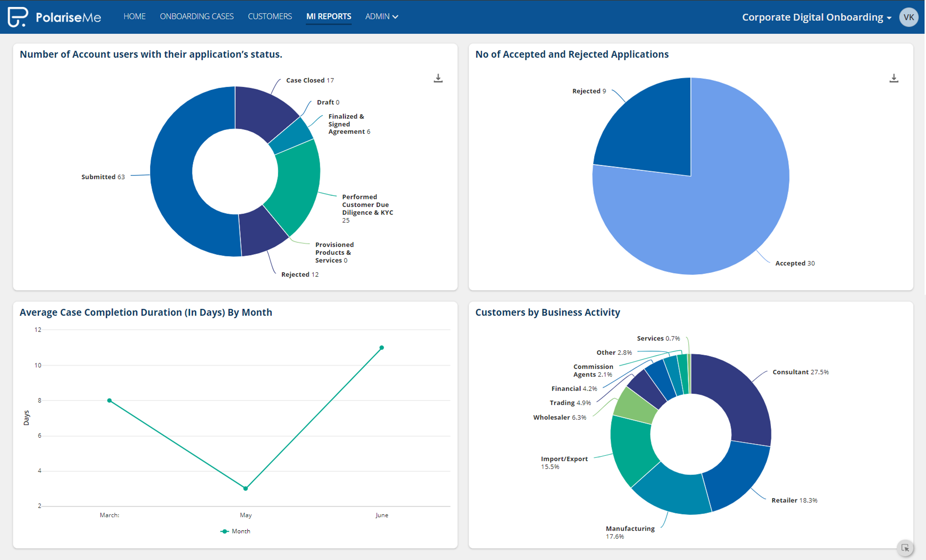This screenshot has height=560, width=926.
Task: Select the MI REPORTS tab
Action: pyautogui.click(x=329, y=17)
